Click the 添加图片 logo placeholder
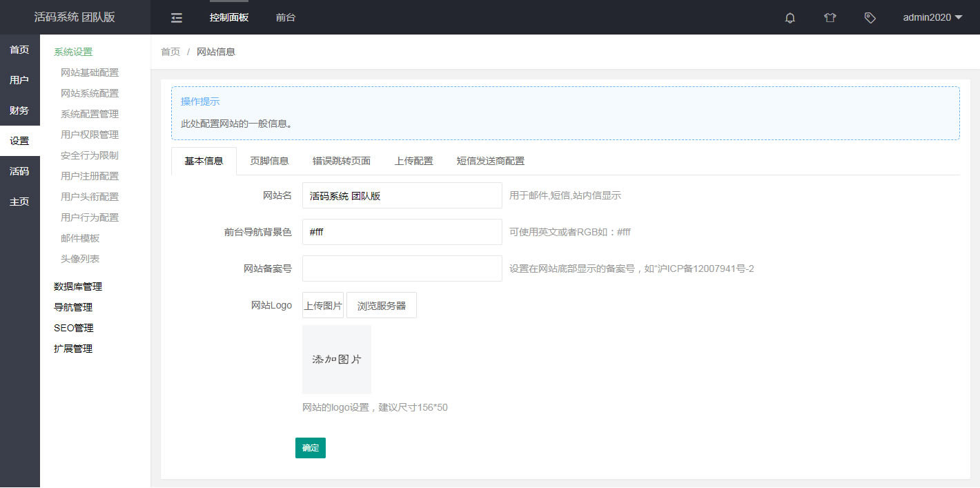Viewport: 980px width, 488px height. 337,360
